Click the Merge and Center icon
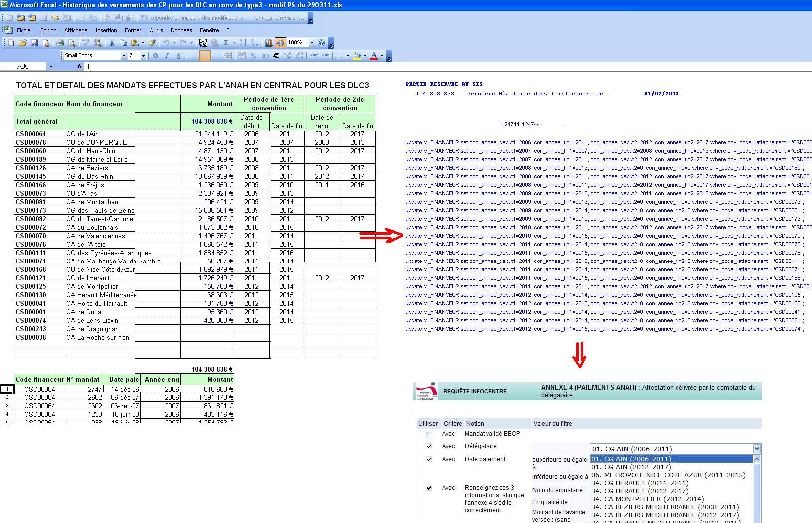812x523 pixels. tap(228, 56)
